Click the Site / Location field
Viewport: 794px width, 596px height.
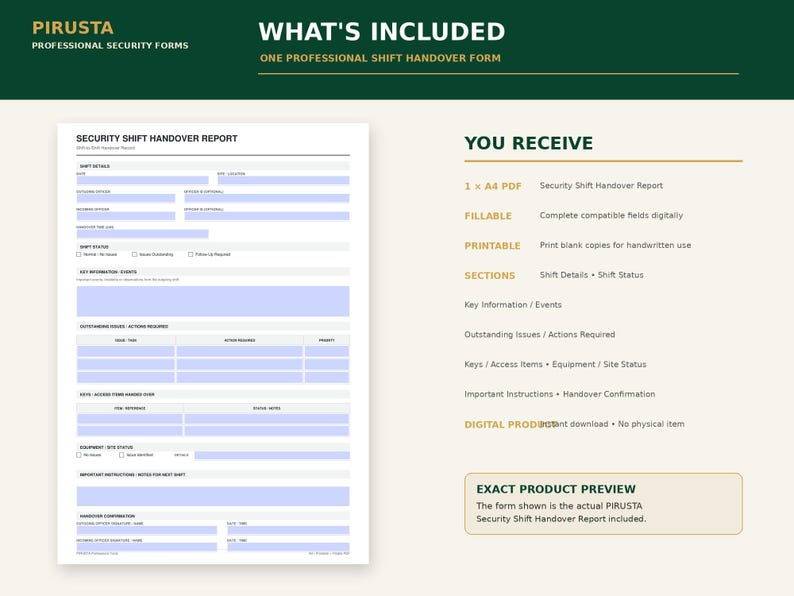click(x=283, y=180)
